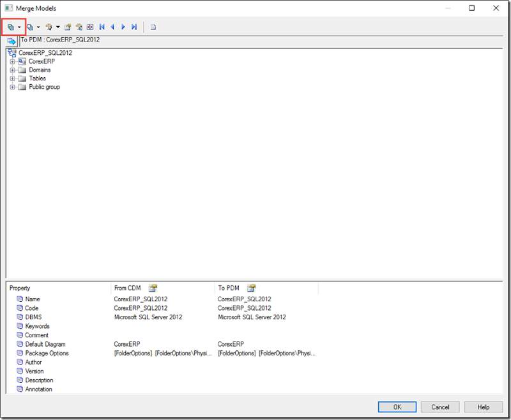Open properties icon beside From CDM
511x420 pixels.
(x=153, y=288)
